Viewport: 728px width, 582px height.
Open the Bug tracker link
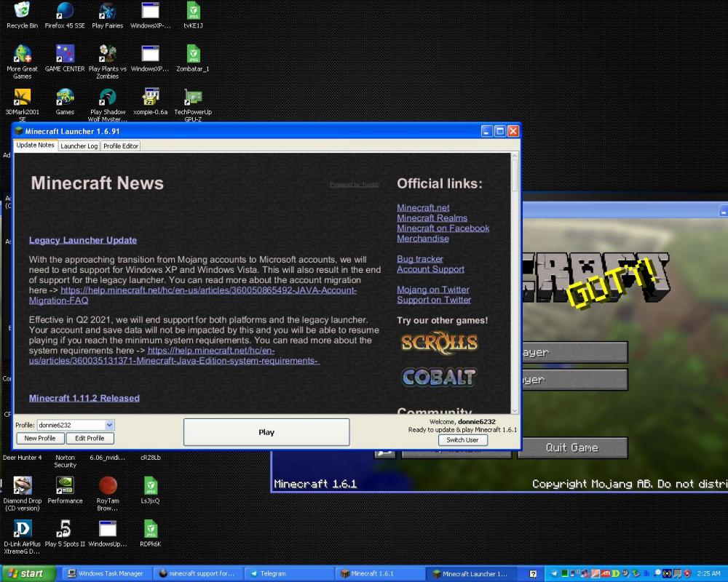[x=420, y=258]
